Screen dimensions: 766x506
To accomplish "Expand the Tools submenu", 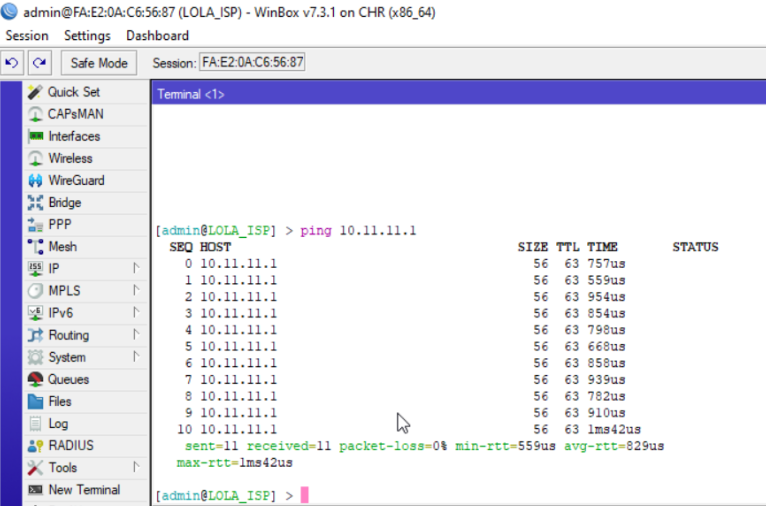I will [135, 468].
